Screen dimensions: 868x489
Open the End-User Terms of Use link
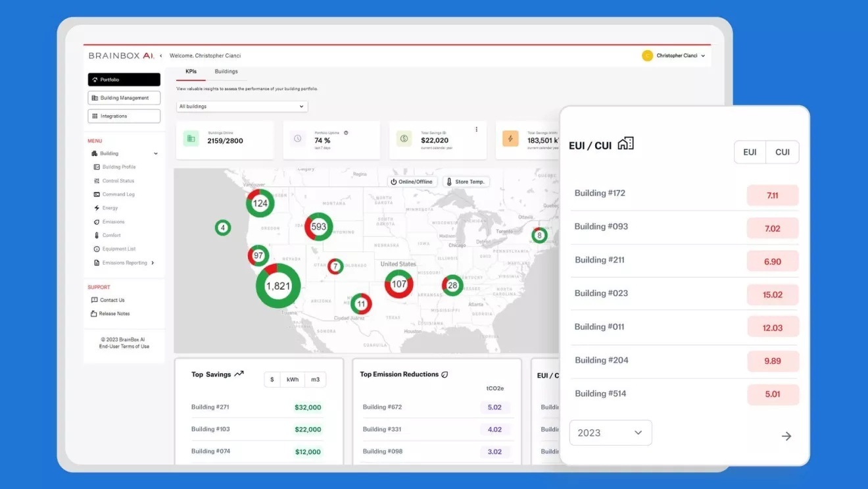pyautogui.click(x=124, y=347)
